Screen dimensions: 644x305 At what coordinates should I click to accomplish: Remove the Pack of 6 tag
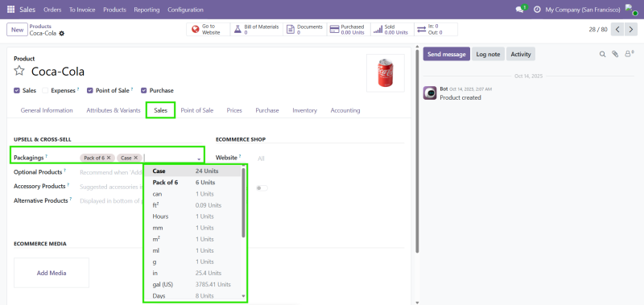pos(109,158)
